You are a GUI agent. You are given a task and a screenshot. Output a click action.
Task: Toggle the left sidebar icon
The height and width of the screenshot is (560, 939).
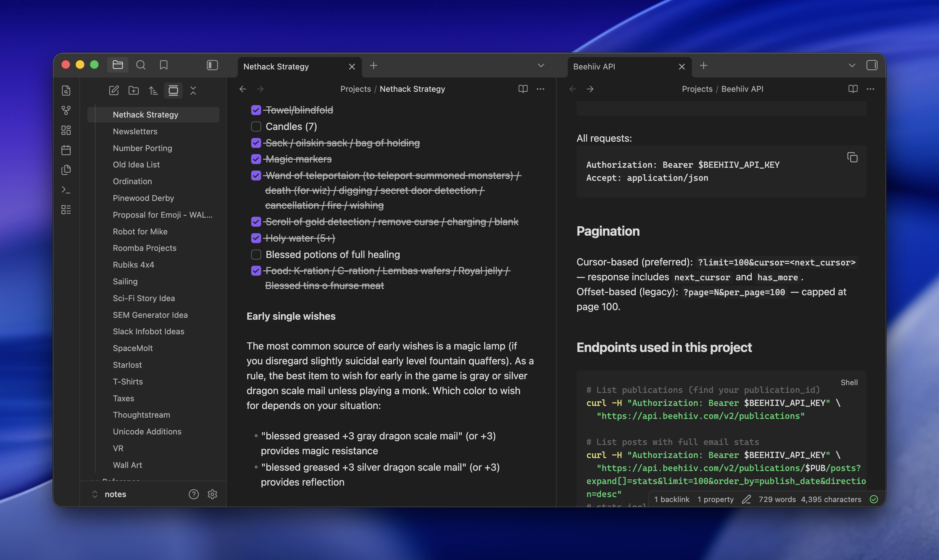212,65
